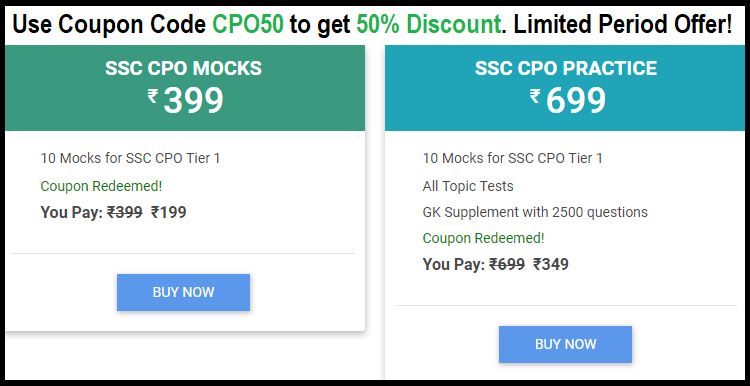The image size is (750, 386).
Task: Click the struck-through ₹699 price
Action: (507, 264)
